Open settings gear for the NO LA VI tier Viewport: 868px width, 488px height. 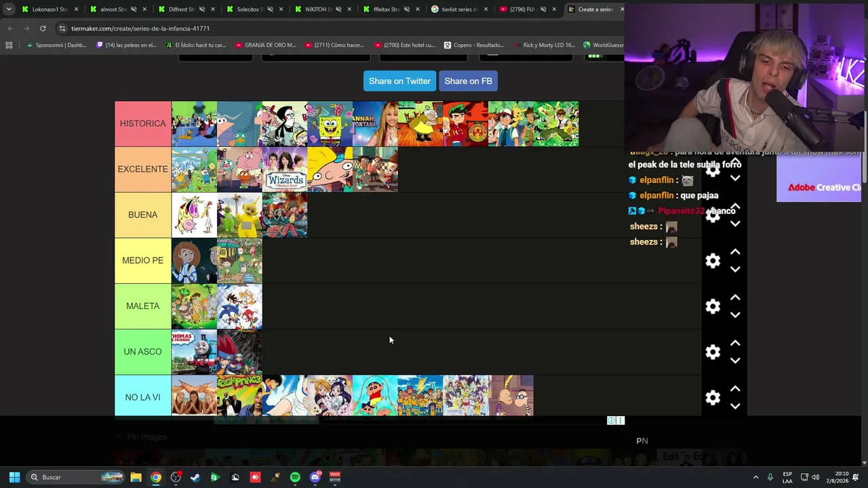coord(713,397)
